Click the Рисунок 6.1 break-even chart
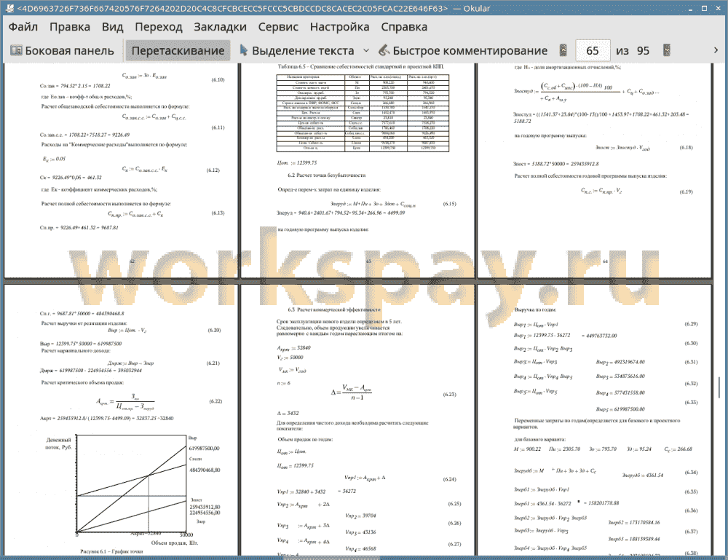The height and width of the screenshot is (560, 728). click(x=131, y=484)
